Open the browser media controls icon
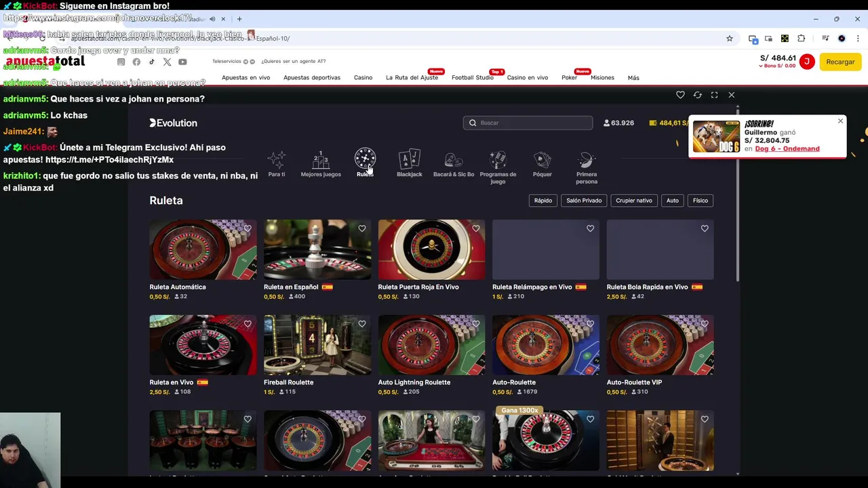 [825, 39]
